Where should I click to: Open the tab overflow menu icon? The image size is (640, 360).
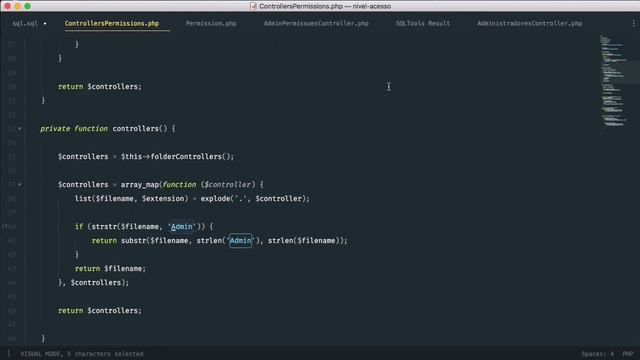tap(633, 24)
